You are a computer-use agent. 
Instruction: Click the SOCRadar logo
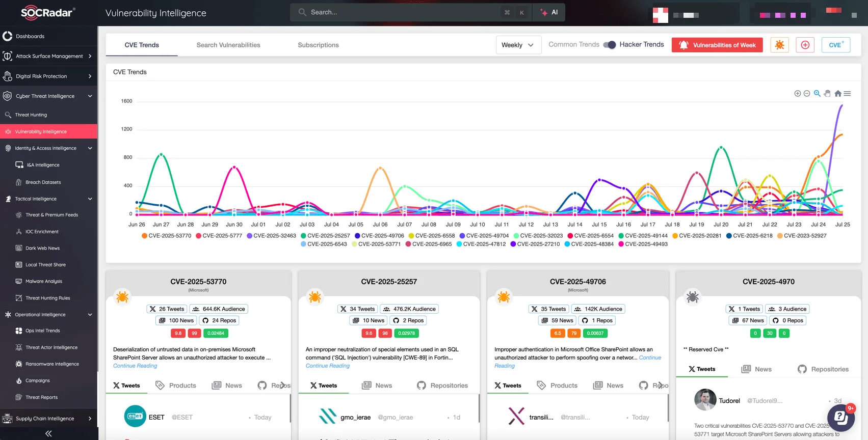(x=48, y=13)
